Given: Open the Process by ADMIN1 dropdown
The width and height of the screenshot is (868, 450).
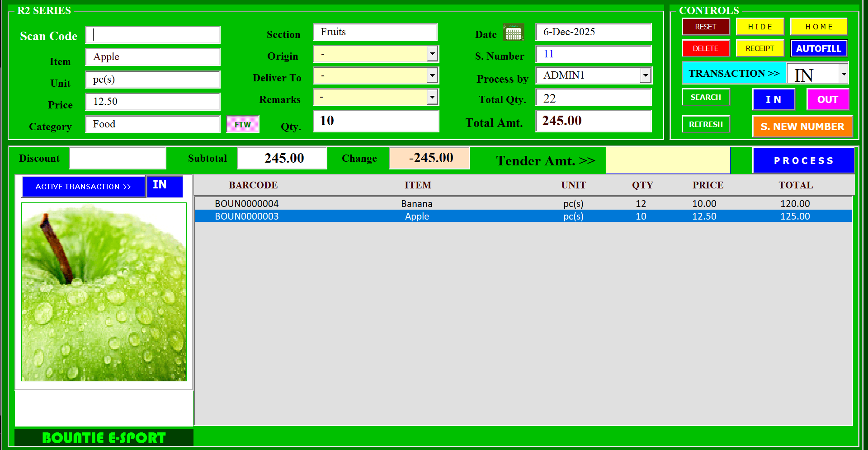Looking at the screenshot, I should point(646,75).
